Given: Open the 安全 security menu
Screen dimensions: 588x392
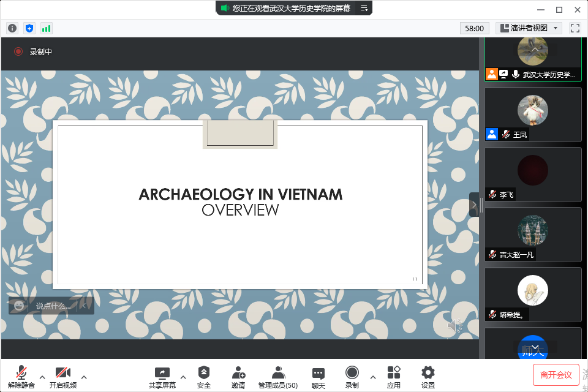Looking at the screenshot, I should [x=204, y=377].
